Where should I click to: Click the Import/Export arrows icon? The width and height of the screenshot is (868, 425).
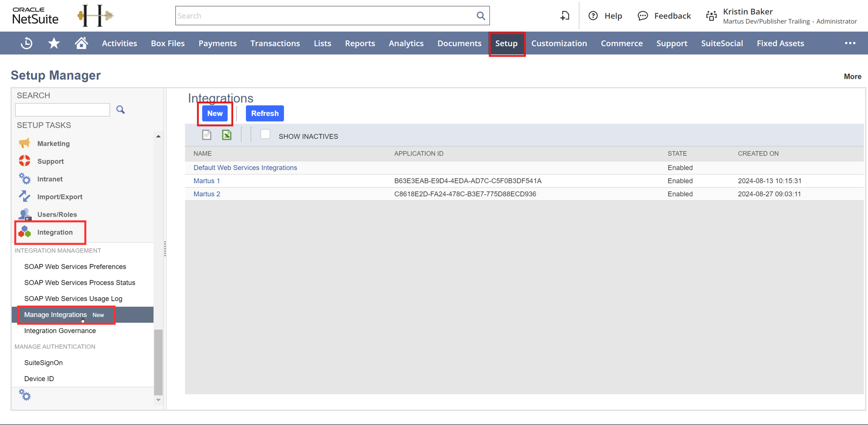coord(25,196)
